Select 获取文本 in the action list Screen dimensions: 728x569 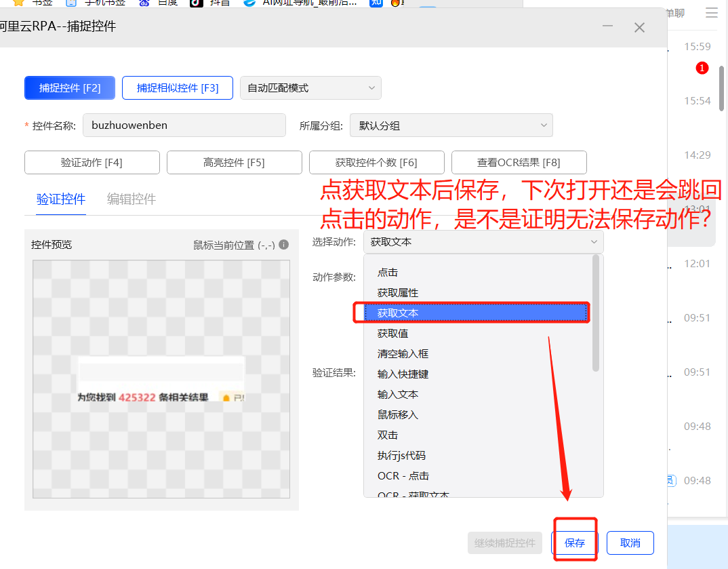tap(477, 313)
